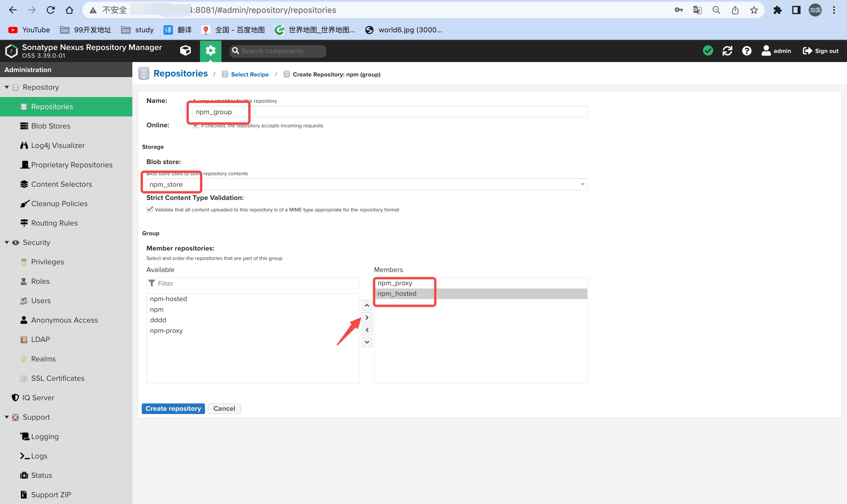
Task: Open the Help question mark icon
Action: 746,51
